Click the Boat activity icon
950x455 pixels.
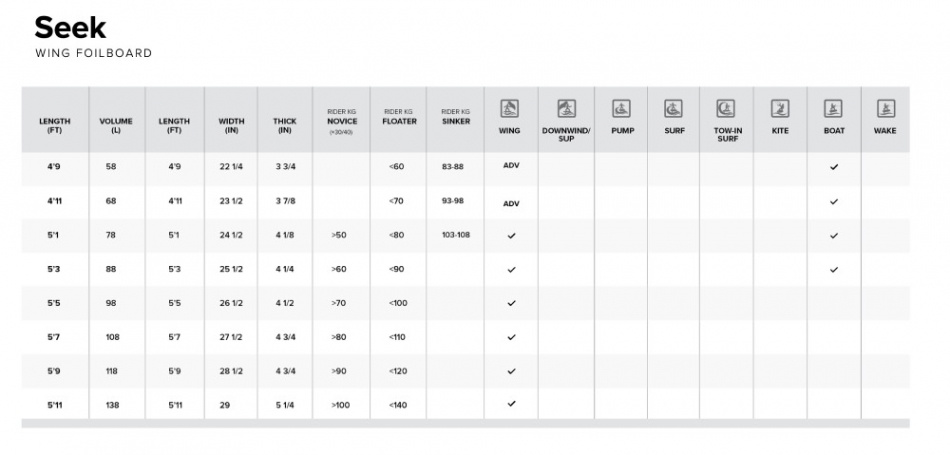click(x=834, y=109)
